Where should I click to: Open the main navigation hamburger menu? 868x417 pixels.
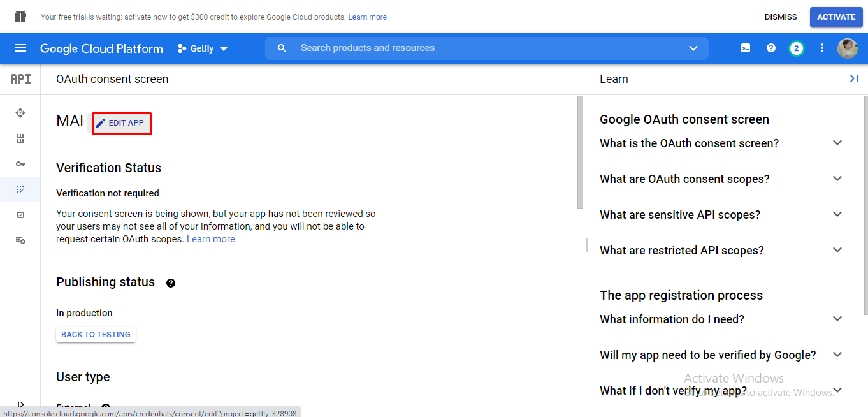[x=20, y=48]
